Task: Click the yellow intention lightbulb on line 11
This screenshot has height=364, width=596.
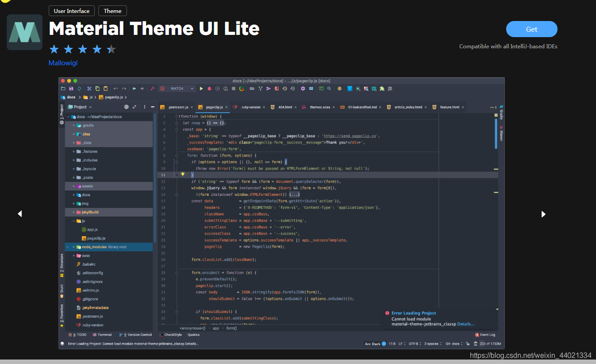Action: click(182, 174)
